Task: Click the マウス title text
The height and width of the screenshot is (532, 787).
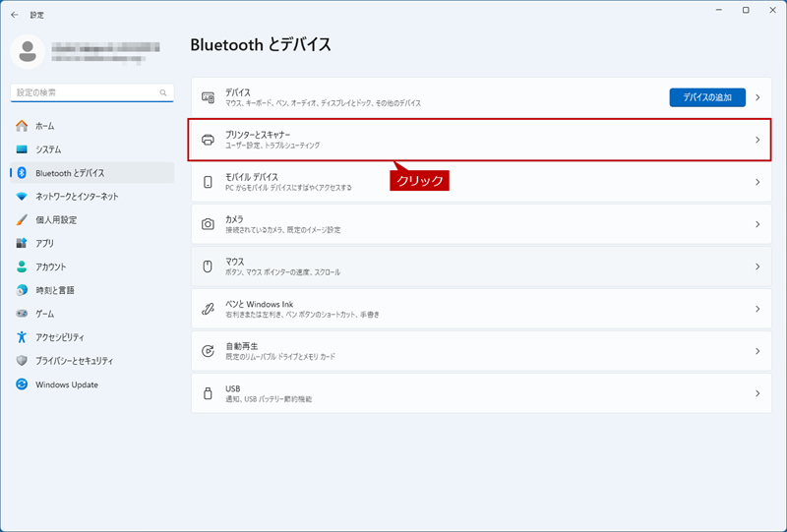Action: (235, 262)
